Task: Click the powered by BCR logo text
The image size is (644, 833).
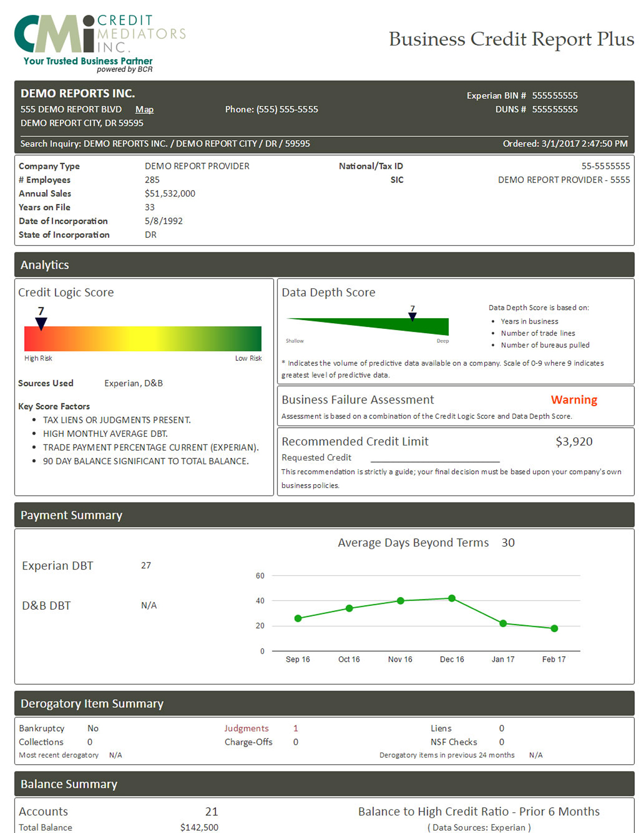Action: (x=125, y=69)
